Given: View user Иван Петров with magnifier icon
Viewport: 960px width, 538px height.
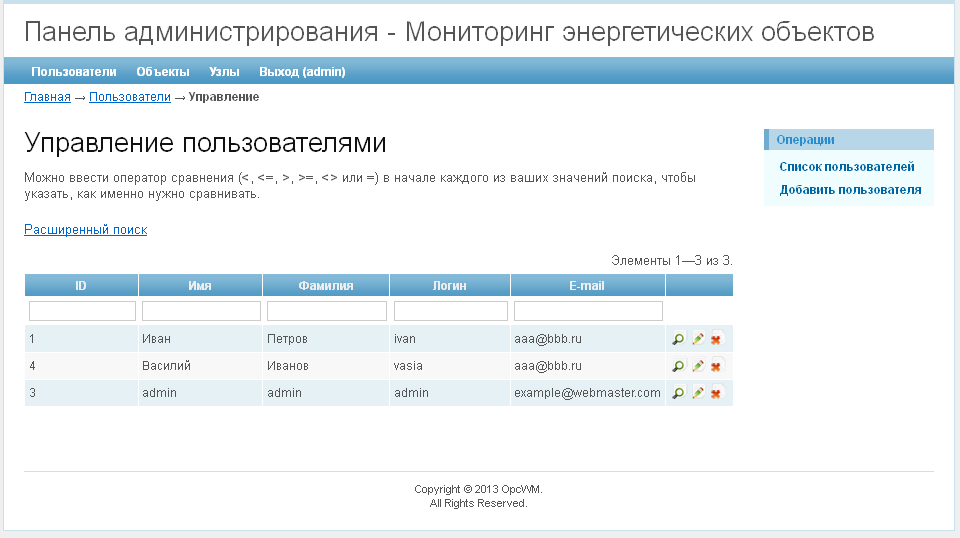Looking at the screenshot, I should point(678,338).
